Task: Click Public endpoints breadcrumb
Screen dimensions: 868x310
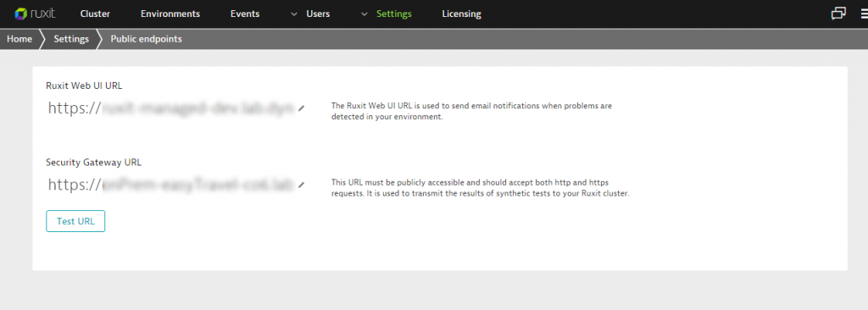Action: point(146,39)
